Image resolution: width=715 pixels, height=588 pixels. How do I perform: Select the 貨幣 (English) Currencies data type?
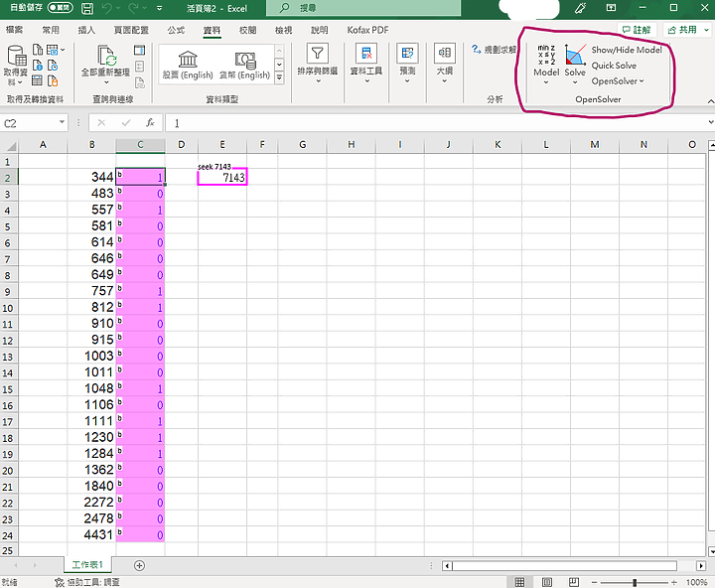coord(245,65)
